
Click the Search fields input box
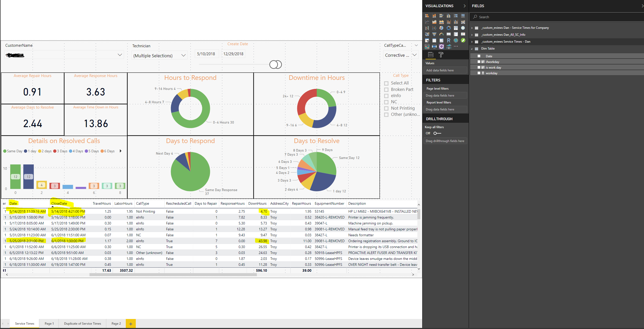557,17
